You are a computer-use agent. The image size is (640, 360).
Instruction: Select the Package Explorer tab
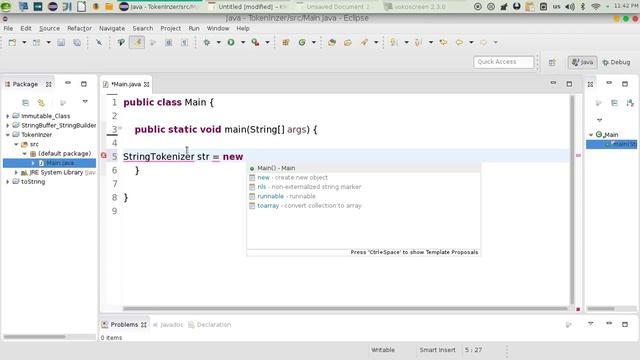(x=25, y=84)
